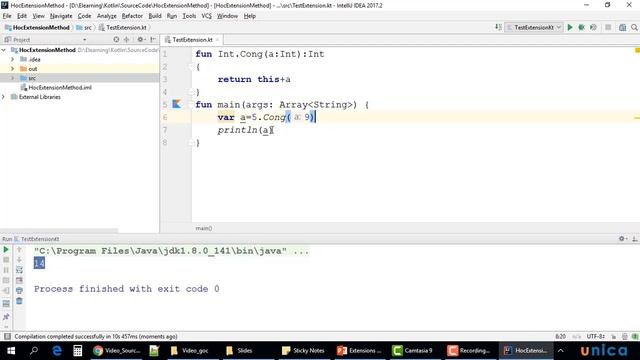Toggle scroll to end icon in Run console
The width and height of the screenshot is (640, 360).
click(19, 280)
